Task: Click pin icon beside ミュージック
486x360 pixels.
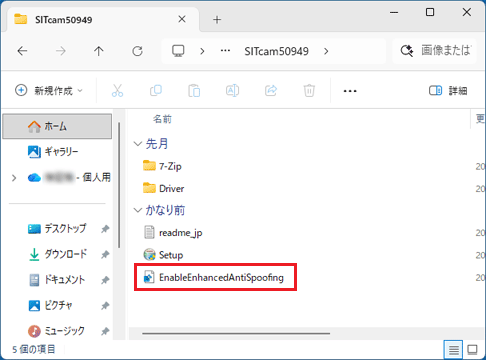Action: (105, 331)
